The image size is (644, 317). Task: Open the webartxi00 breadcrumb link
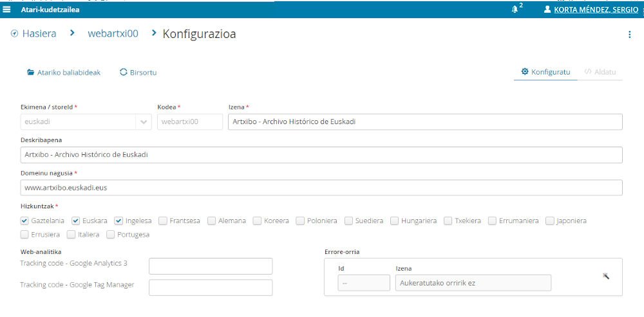pos(113,34)
